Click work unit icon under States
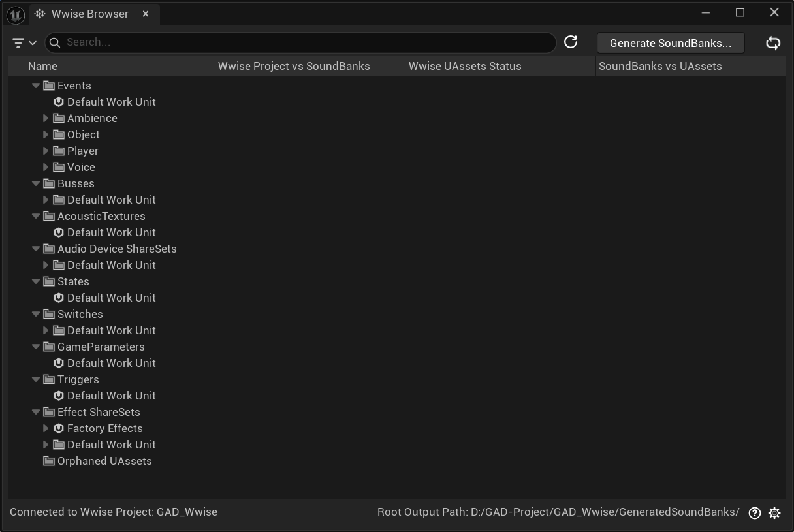Screen dimensions: 794x532 pos(59,298)
